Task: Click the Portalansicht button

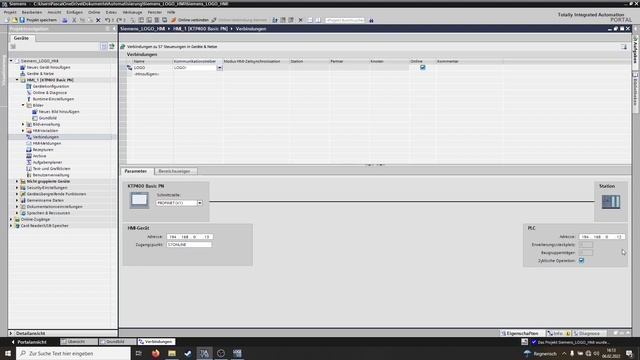Action: (29, 342)
